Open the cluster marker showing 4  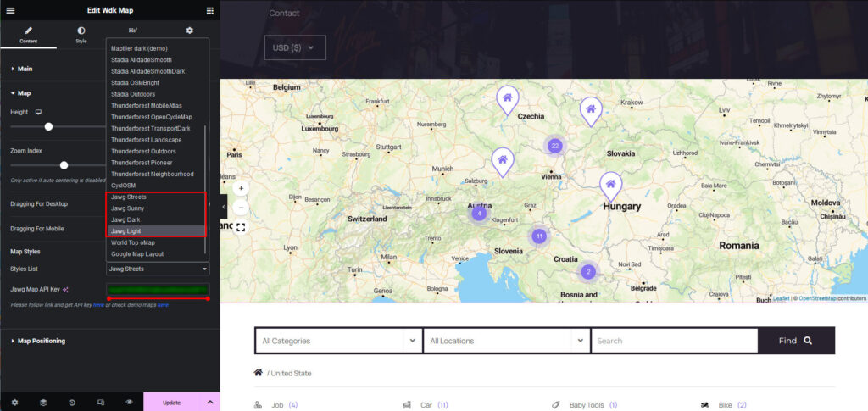click(480, 213)
